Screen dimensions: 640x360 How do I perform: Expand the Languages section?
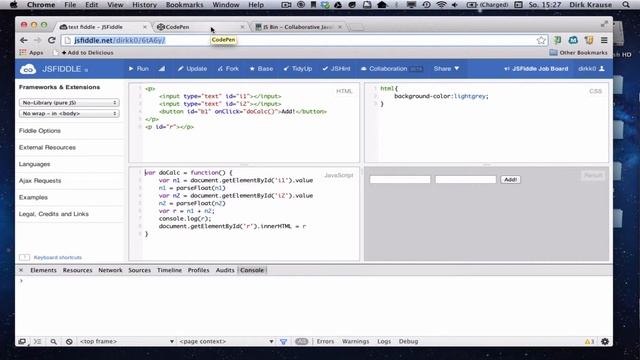tap(34, 164)
